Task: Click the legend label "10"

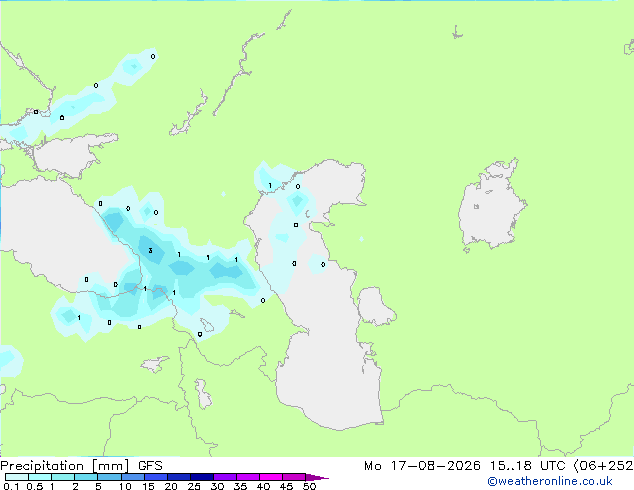Action: [x=125, y=486]
